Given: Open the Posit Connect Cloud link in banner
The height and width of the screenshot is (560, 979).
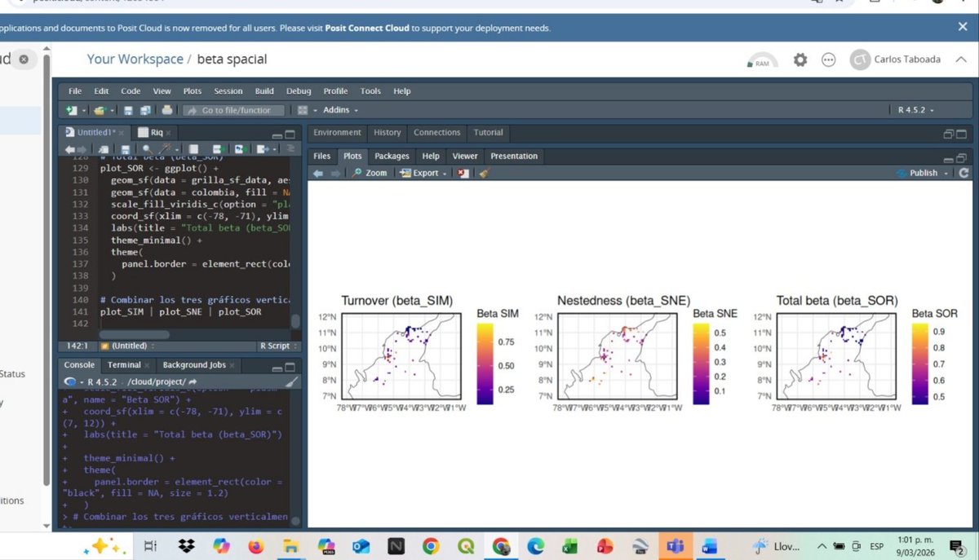Looking at the screenshot, I should [x=367, y=28].
